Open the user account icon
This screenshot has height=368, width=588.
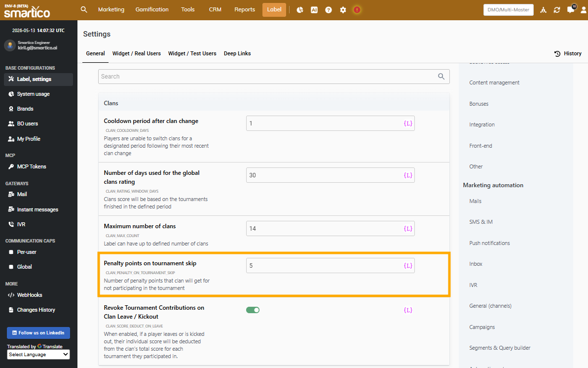[584, 10]
